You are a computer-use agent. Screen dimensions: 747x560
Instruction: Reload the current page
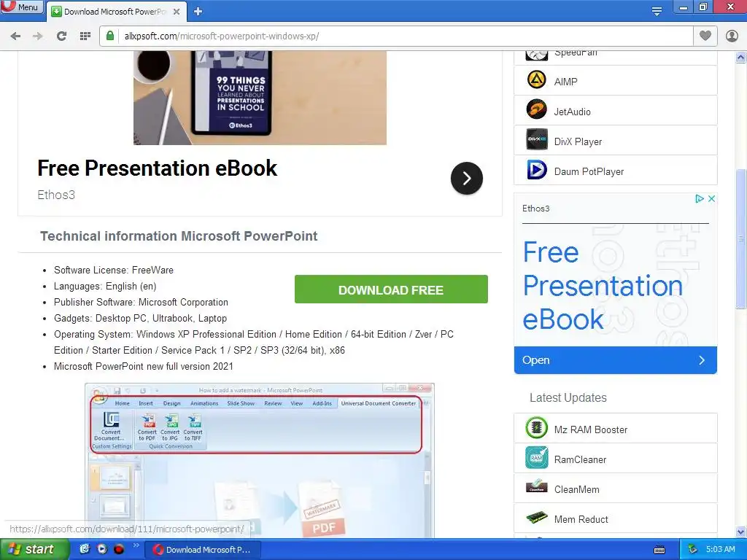[61, 36]
